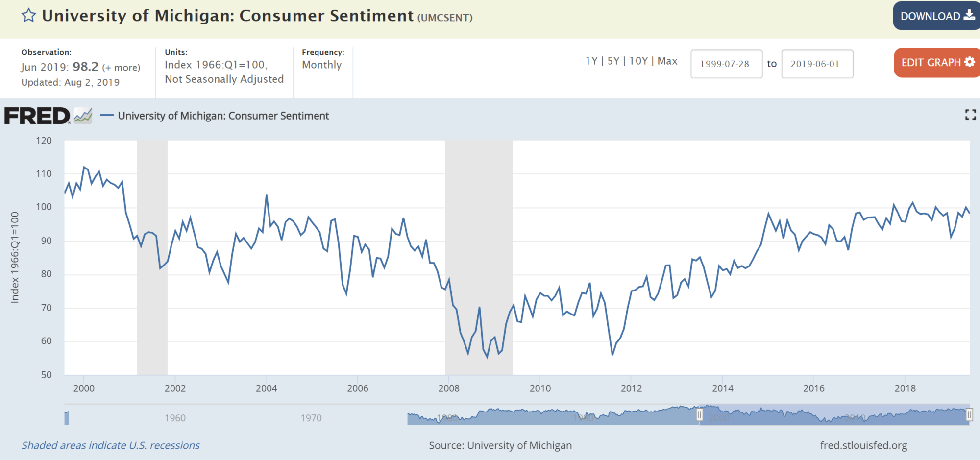Click the "Shaded areas indicate U.S. recessions" link
Viewport: 980px width, 460px height.
[111, 445]
